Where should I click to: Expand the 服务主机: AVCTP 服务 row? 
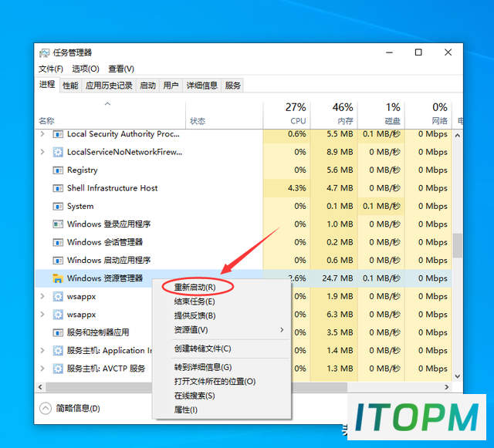42,369
